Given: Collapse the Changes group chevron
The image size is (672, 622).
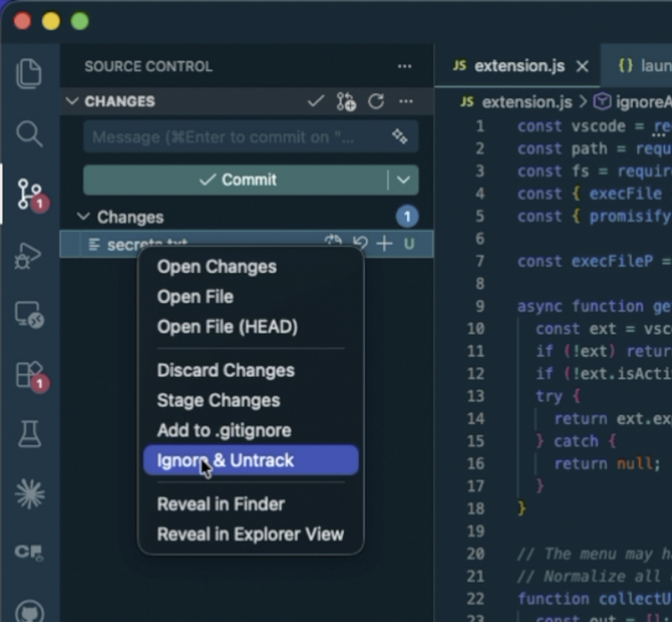Looking at the screenshot, I should pyautogui.click(x=83, y=217).
